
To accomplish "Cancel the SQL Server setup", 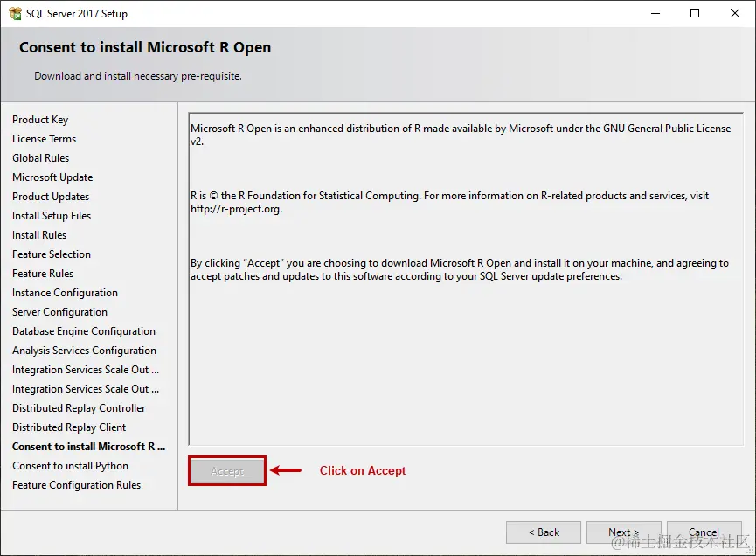I will (704, 532).
